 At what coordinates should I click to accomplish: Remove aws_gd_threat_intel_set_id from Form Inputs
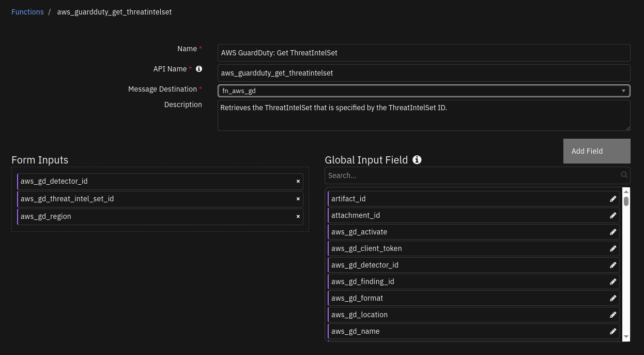click(298, 199)
